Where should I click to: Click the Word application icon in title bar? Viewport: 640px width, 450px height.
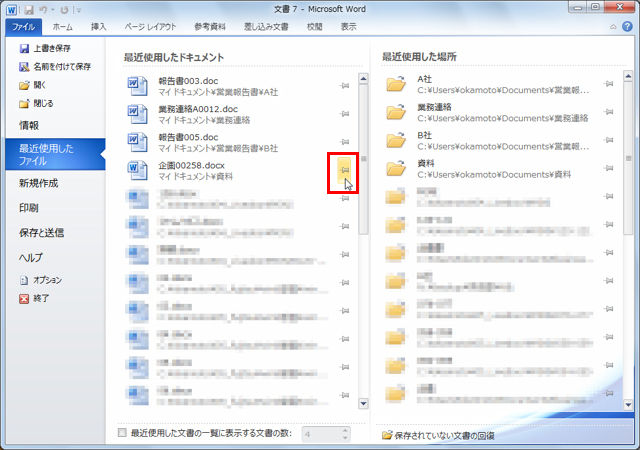[11, 9]
